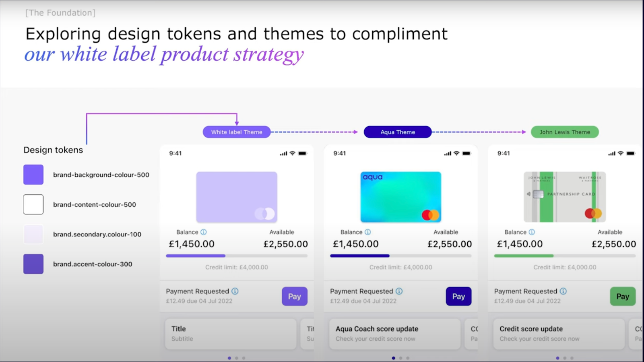Click the greyed card logo on the lavender card
Screen dimensions: 644x362
pos(265,214)
